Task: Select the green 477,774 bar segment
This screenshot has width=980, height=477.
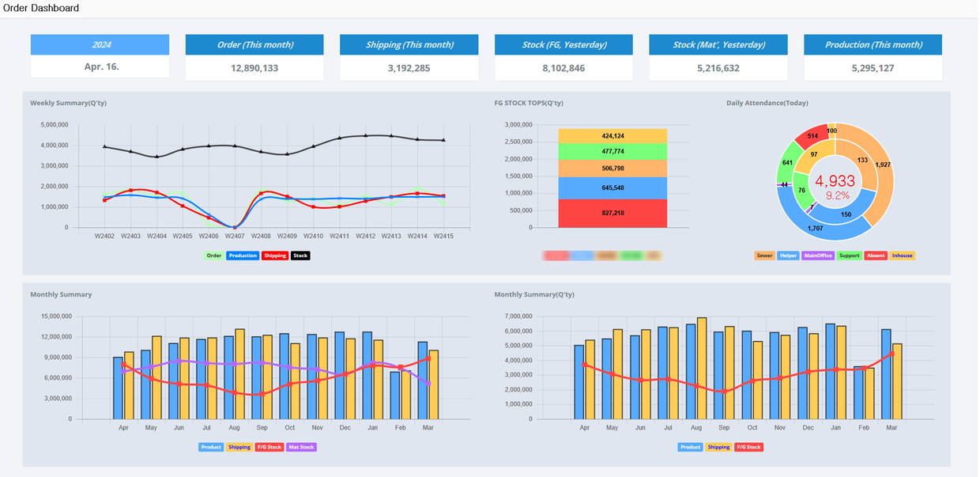Action: [x=612, y=151]
